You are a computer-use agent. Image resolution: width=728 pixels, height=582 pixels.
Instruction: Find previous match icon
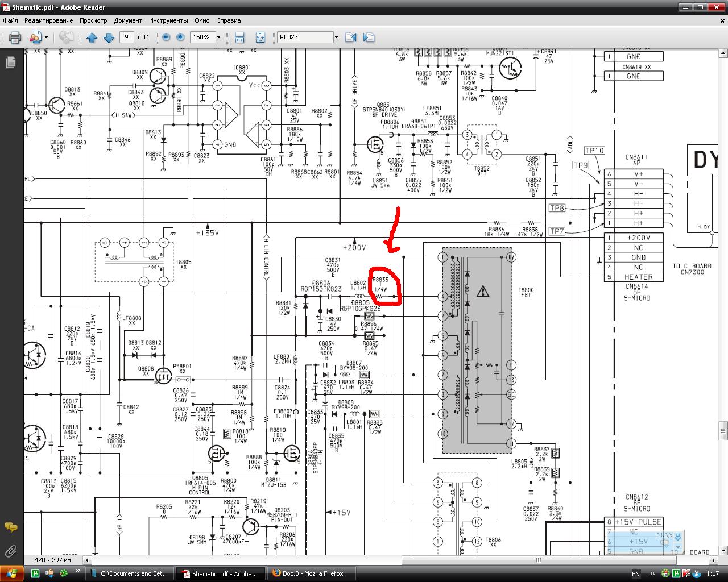[x=350, y=38]
